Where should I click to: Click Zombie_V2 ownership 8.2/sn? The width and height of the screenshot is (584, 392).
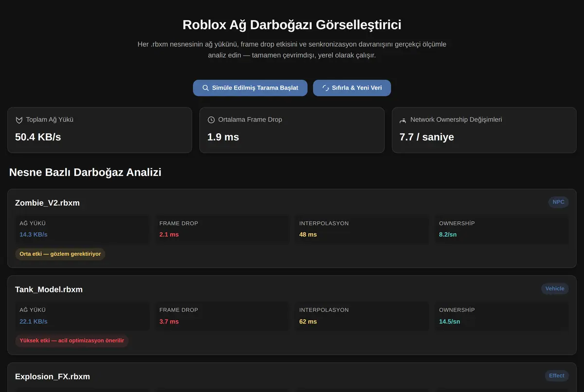coord(448,234)
